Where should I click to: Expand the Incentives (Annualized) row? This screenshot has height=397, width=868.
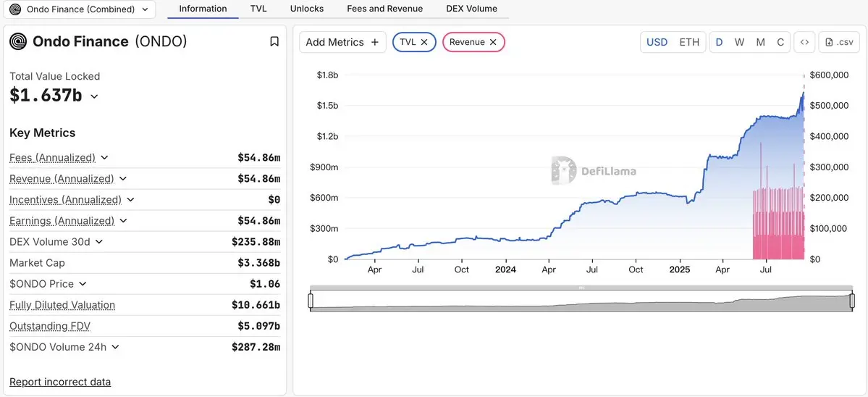coord(130,200)
